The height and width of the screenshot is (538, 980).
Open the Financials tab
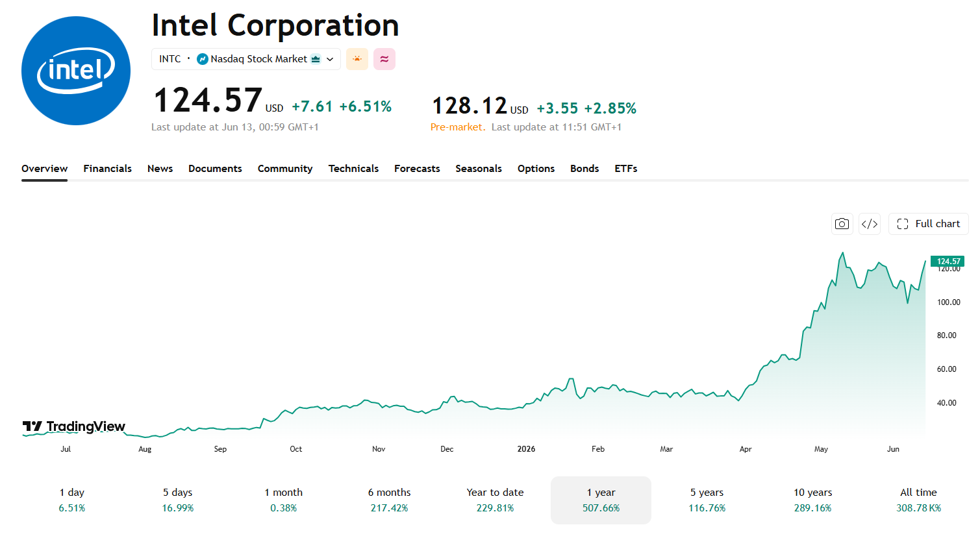point(107,169)
